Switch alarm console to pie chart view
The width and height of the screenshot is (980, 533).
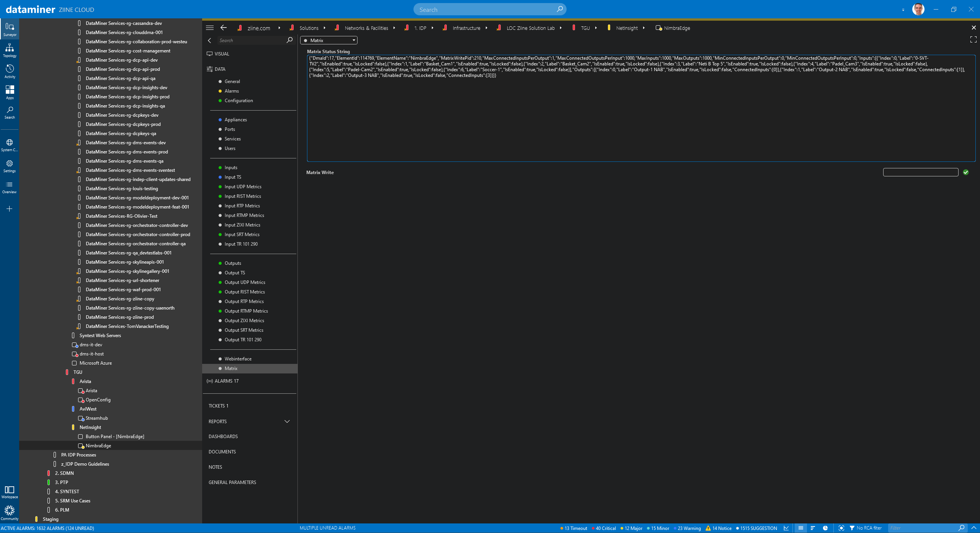(825, 528)
